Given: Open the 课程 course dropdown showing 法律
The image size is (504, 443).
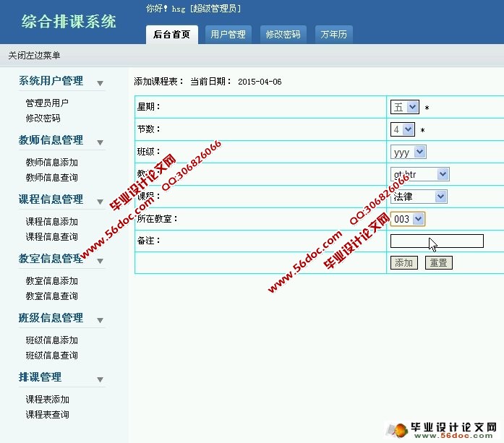Looking at the screenshot, I should point(419,197).
